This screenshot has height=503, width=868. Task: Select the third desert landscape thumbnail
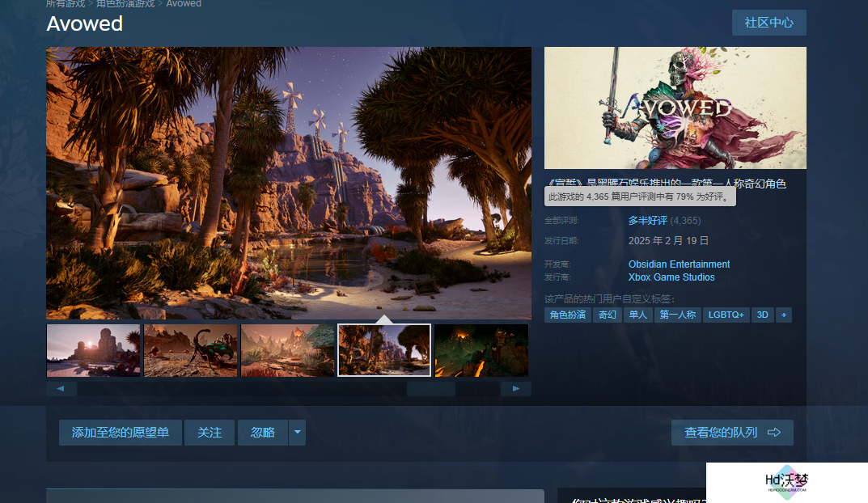point(288,350)
